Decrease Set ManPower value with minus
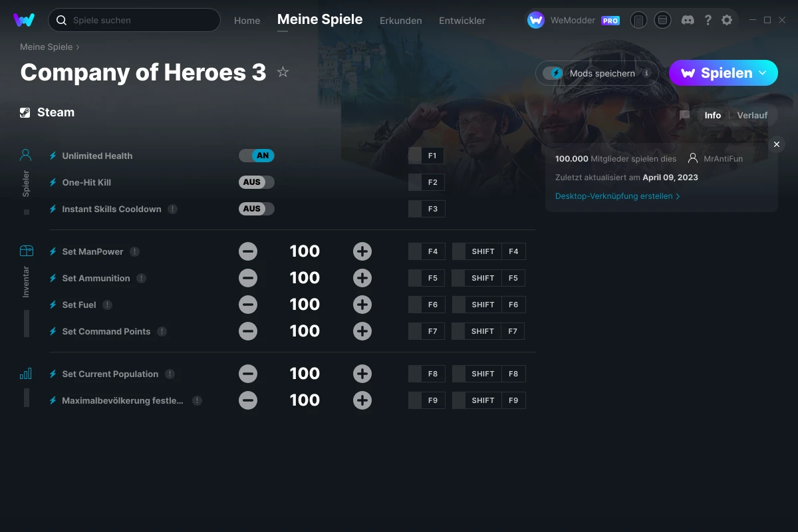798x532 pixels. tap(248, 251)
